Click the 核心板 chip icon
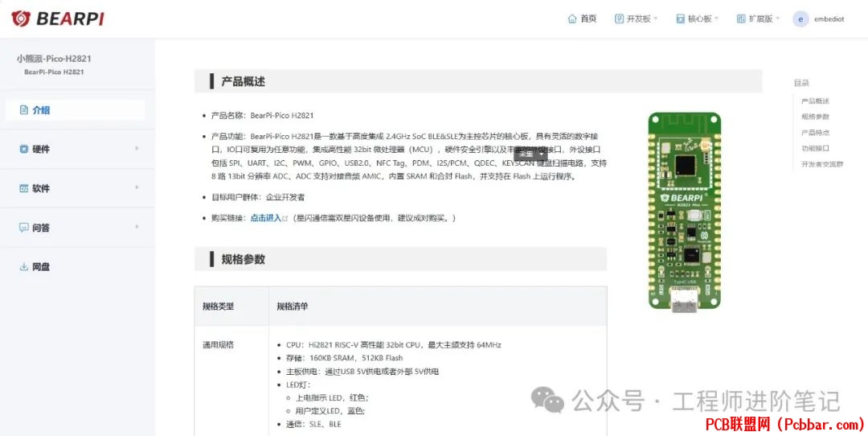Image resolution: width=868 pixels, height=436 pixels. (x=681, y=19)
